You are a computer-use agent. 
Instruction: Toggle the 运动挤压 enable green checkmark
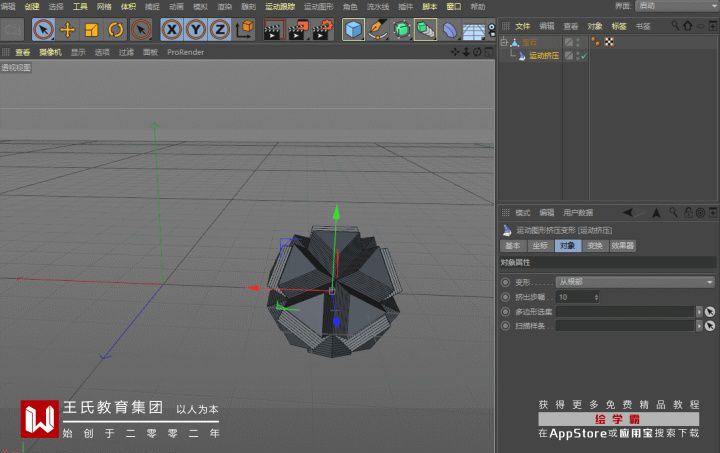point(584,56)
